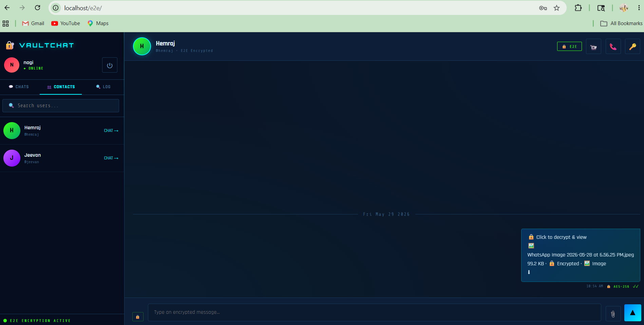The height and width of the screenshot is (325, 644).
Task: Open the browser extensions puzzle icon
Action: point(578,8)
